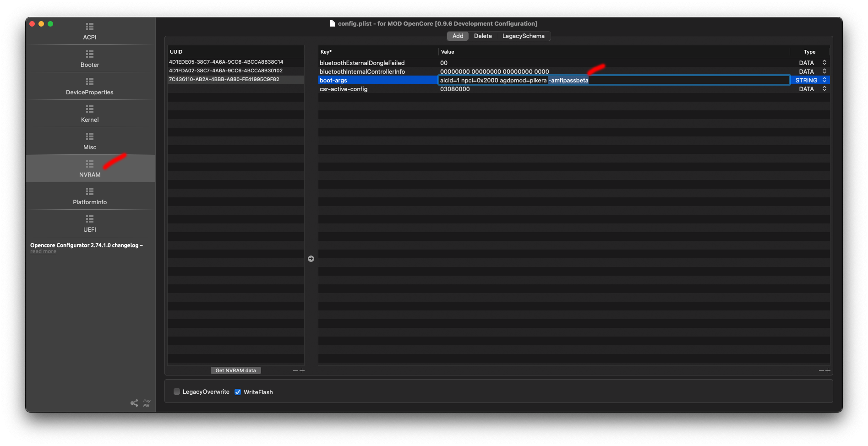
Task: Open the PlatformInfo panel
Action: (89, 197)
